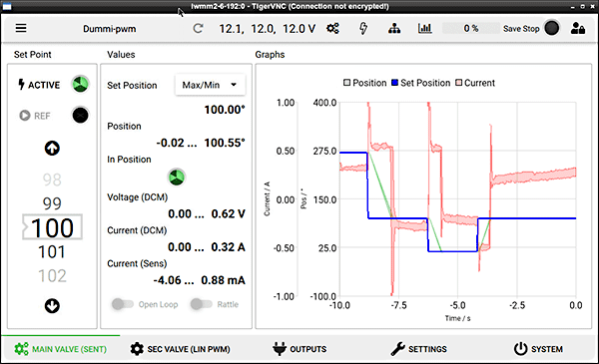Click the Time / s axis label
Image resolution: width=599 pixels, height=364 pixels.
pyautogui.click(x=457, y=318)
